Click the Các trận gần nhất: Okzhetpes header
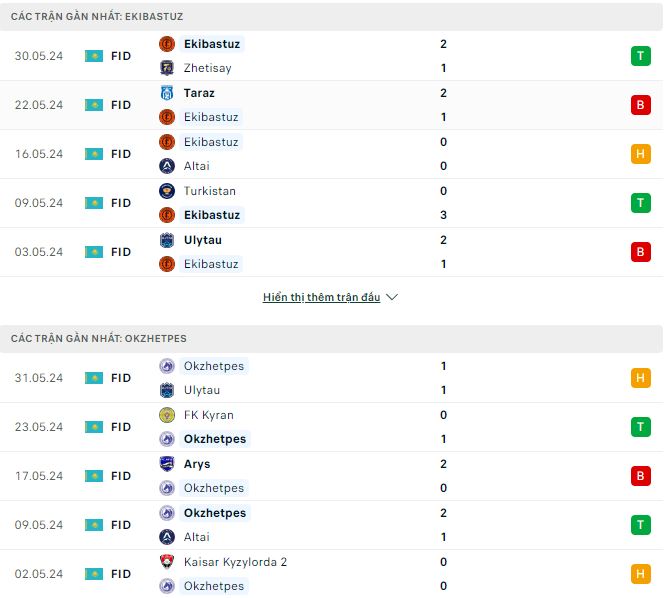 pos(99,339)
